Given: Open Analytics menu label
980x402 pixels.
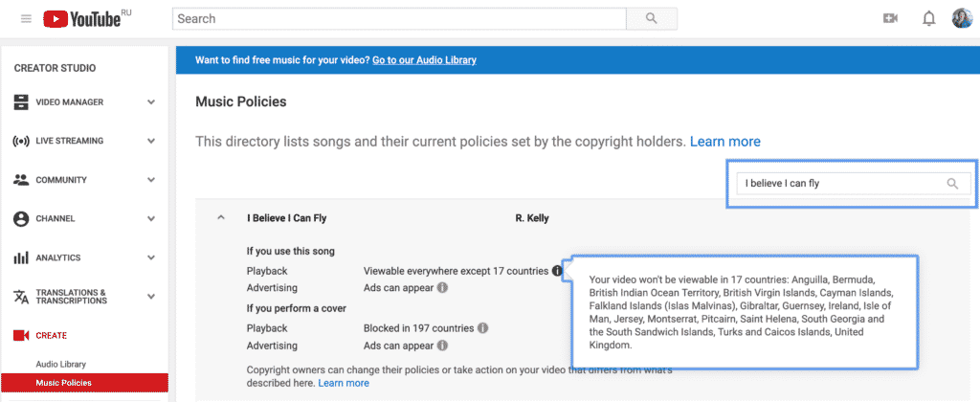Looking at the screenshot, I should (x=58, y=257).
